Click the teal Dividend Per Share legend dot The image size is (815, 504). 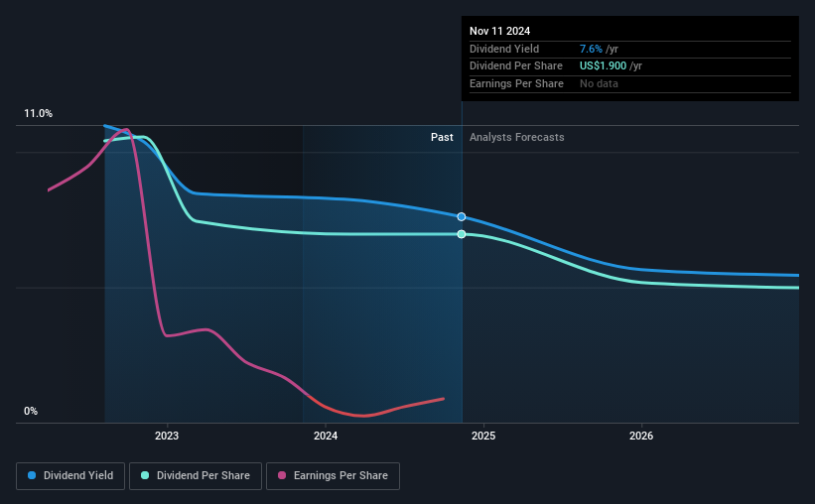pos(145,475)
